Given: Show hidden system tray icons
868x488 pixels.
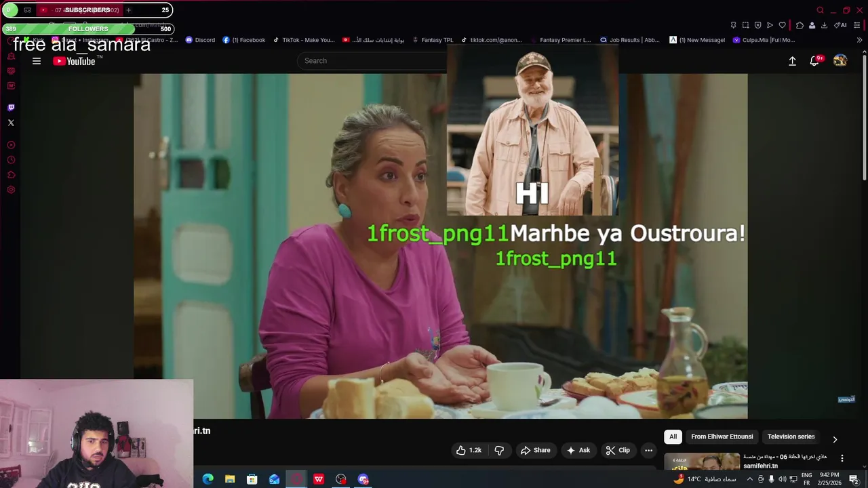Looking at the screenshot, I should [749, 479].
